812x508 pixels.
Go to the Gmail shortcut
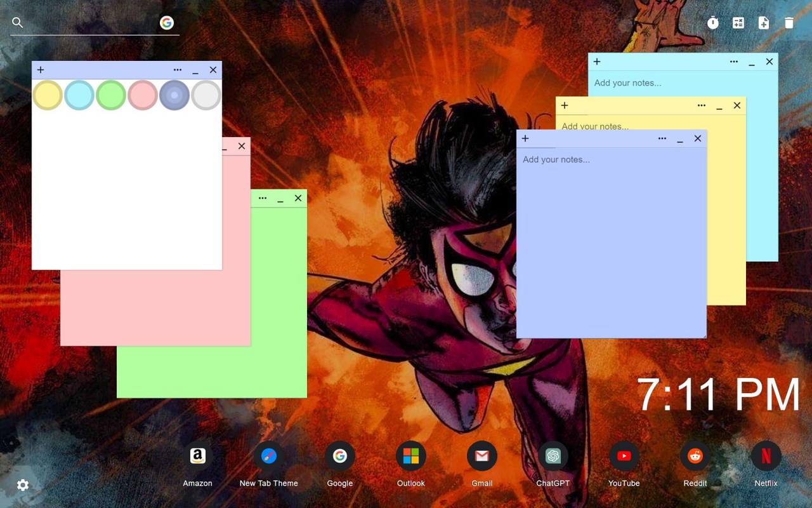[482, 464]
